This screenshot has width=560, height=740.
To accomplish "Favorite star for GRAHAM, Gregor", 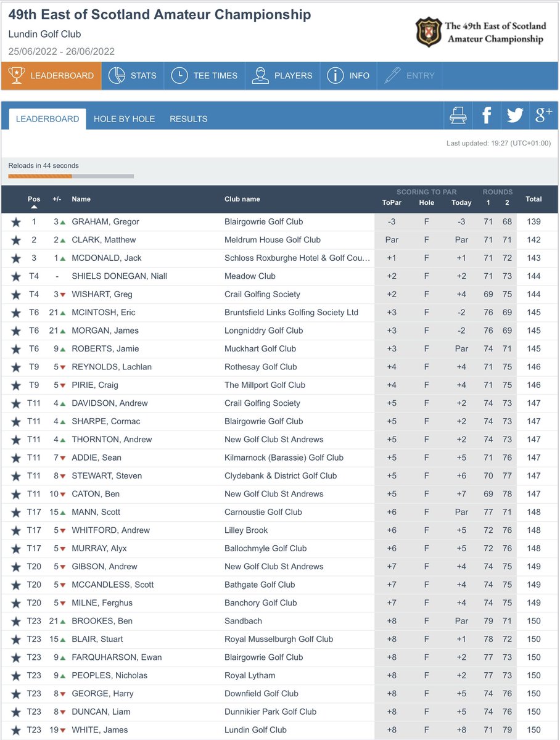I will tap(16, 222).
